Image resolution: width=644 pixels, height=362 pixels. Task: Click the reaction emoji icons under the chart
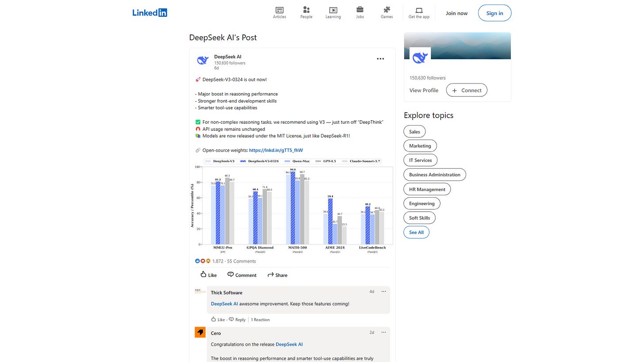coord(203,261)
